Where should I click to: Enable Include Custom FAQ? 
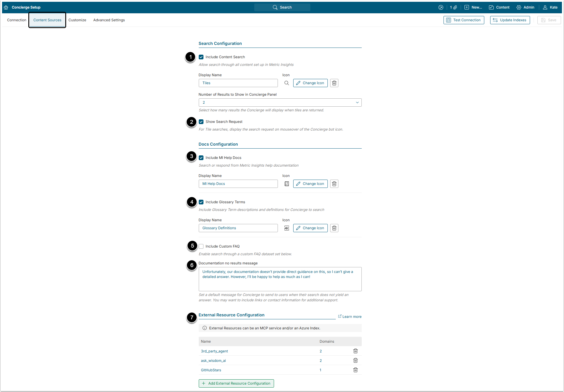pos(201,246)
